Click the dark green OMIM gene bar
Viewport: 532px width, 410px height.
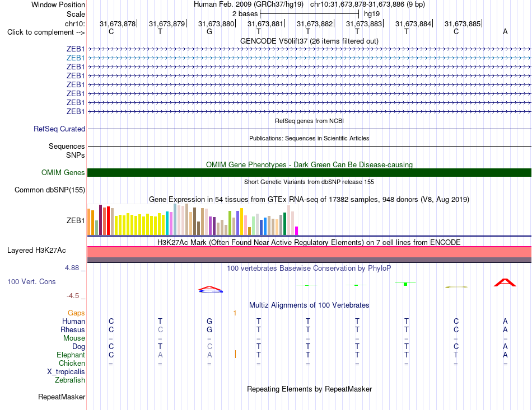point(309,172)
